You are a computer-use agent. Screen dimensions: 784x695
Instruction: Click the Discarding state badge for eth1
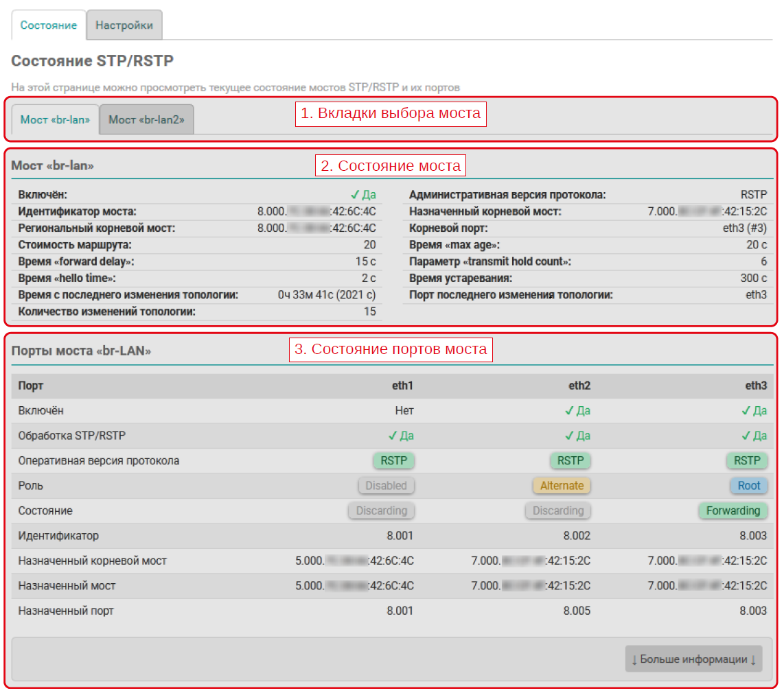(381, 510)
